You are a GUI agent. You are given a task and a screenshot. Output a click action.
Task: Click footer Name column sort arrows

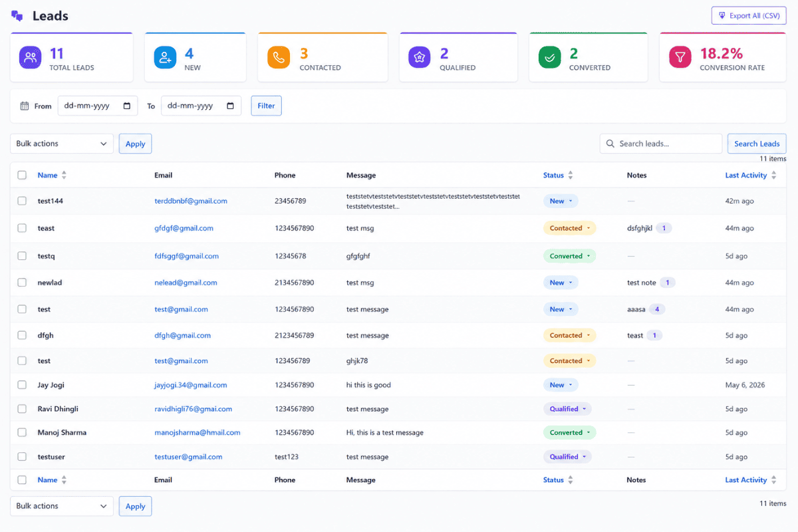64,480
